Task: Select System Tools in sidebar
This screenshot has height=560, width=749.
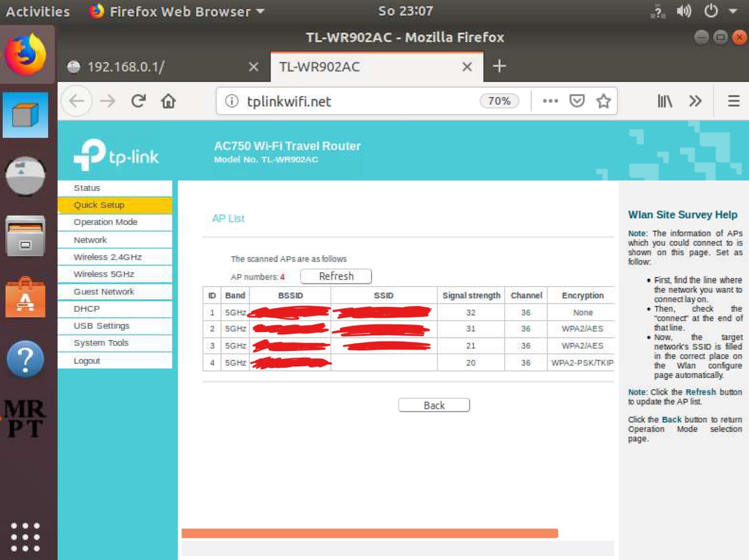Action: 101,343
